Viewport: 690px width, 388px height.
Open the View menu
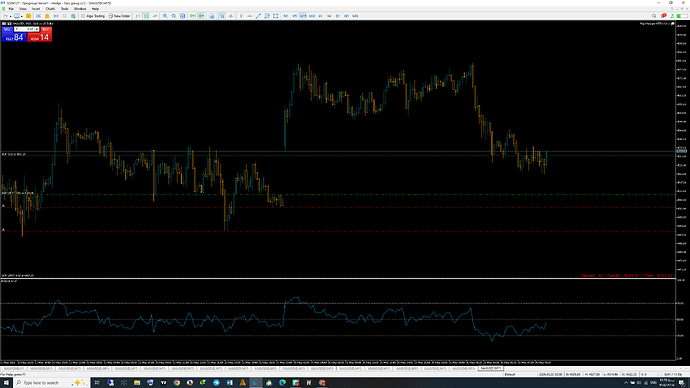click(23, 9)
